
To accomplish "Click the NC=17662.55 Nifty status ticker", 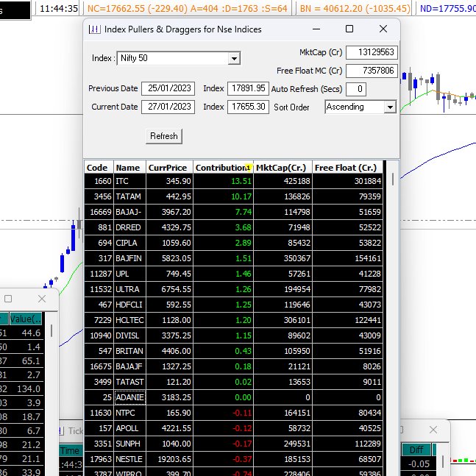I will [188, 9].
